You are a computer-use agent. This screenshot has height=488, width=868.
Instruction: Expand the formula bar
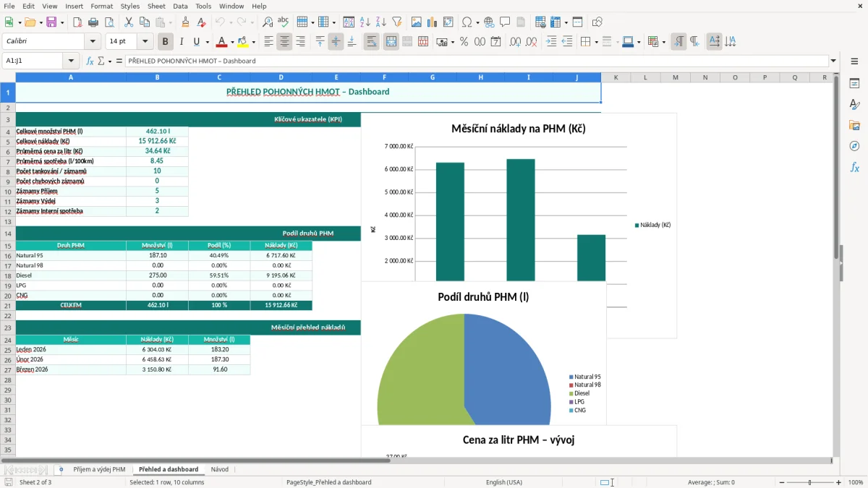[x=834, y=61]
